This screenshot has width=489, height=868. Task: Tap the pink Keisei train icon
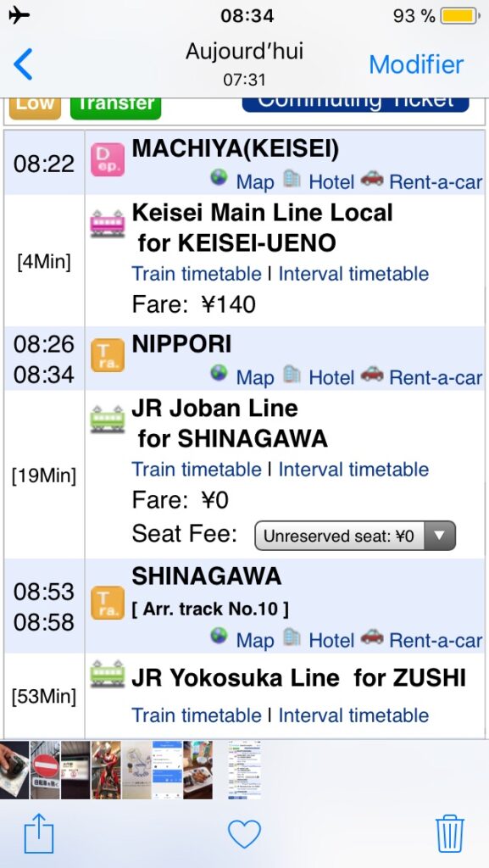tap(108, 224)
